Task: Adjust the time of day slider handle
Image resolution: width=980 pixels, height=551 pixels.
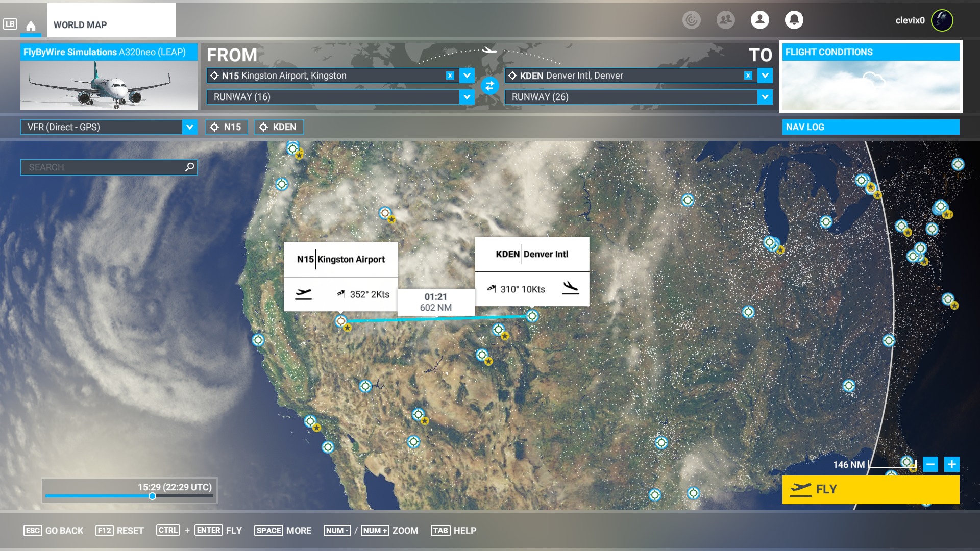Action: (152, 496)
